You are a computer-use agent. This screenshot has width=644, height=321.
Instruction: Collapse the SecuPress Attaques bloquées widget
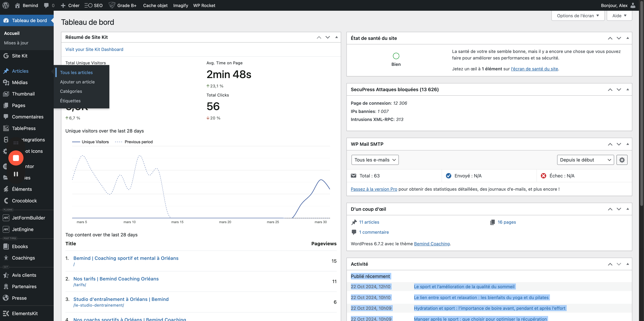(628, 89)
